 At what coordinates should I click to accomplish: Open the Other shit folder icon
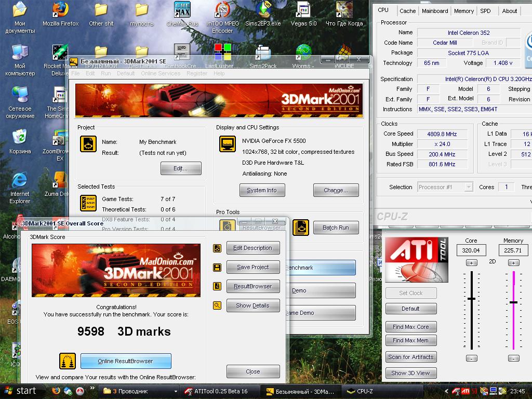[x=101, y=14]
